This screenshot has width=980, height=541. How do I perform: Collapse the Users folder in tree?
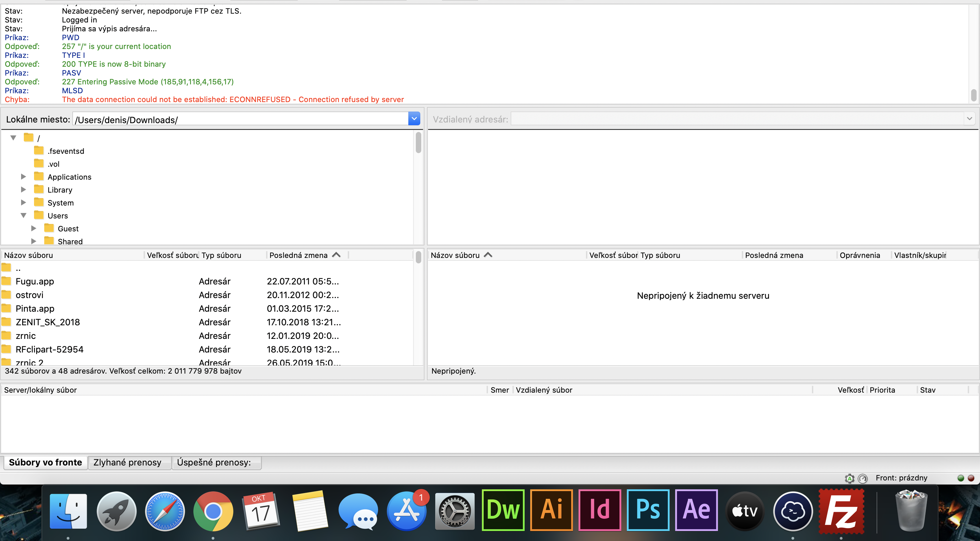(x=23, y=215)
